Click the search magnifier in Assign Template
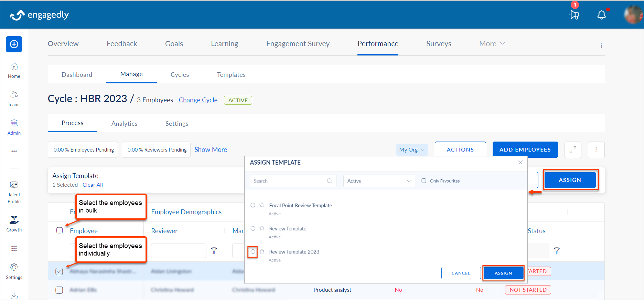644x300 pixels. [330, 181]
